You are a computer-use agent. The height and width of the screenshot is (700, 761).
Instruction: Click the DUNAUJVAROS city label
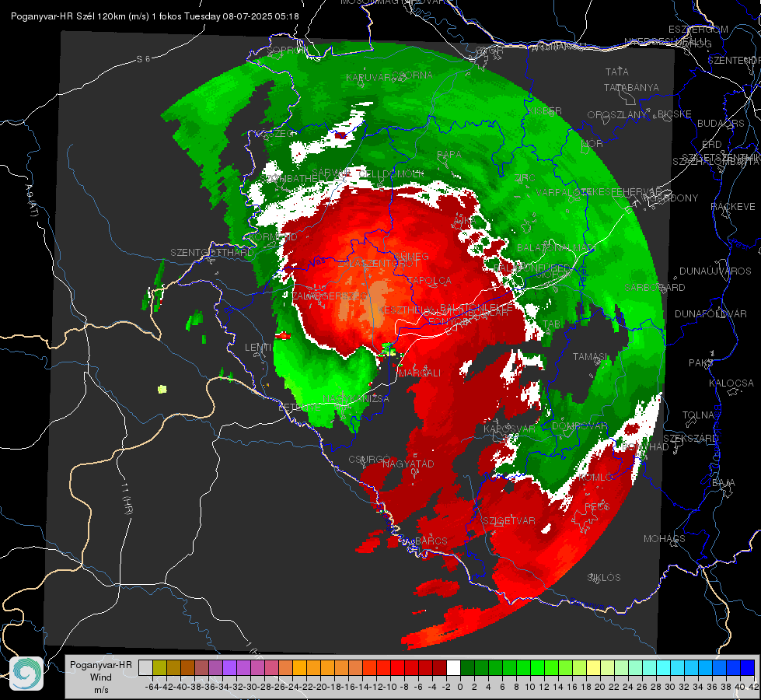715,271
